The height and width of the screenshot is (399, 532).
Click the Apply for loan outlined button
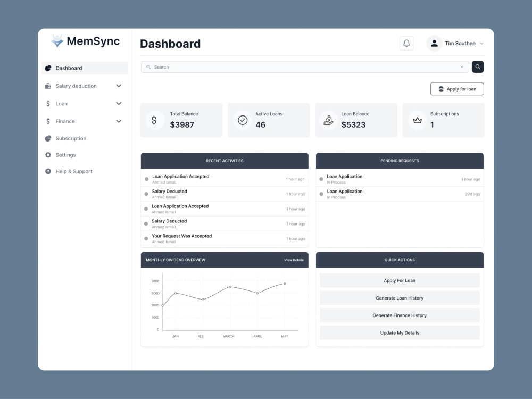(457, 89)
